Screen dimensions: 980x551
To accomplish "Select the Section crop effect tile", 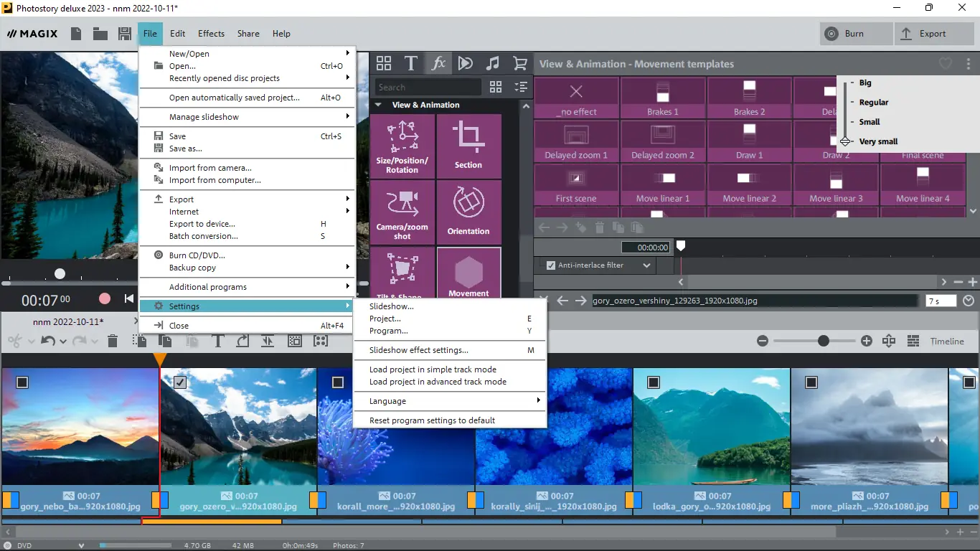I will tap(468, 146).
